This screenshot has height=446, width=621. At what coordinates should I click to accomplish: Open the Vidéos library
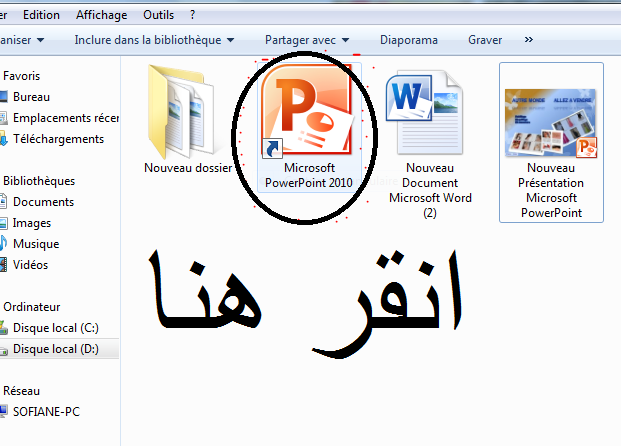30,265
